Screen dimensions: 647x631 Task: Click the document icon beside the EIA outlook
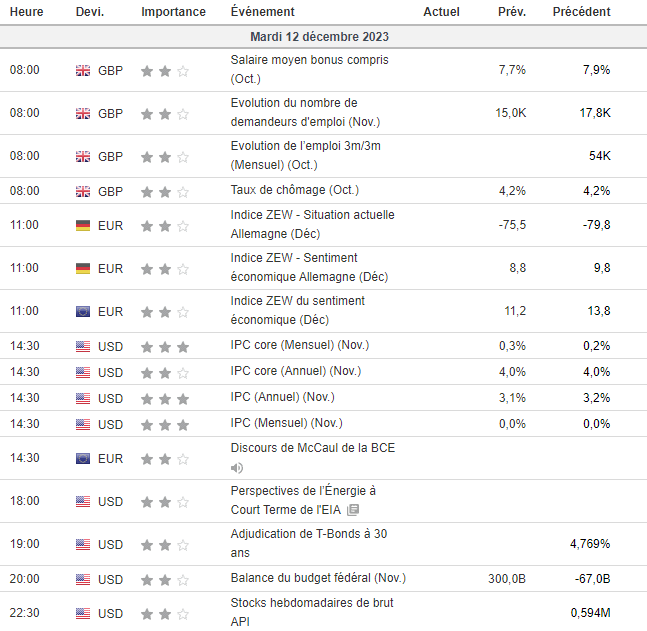(x=353, y=510)
